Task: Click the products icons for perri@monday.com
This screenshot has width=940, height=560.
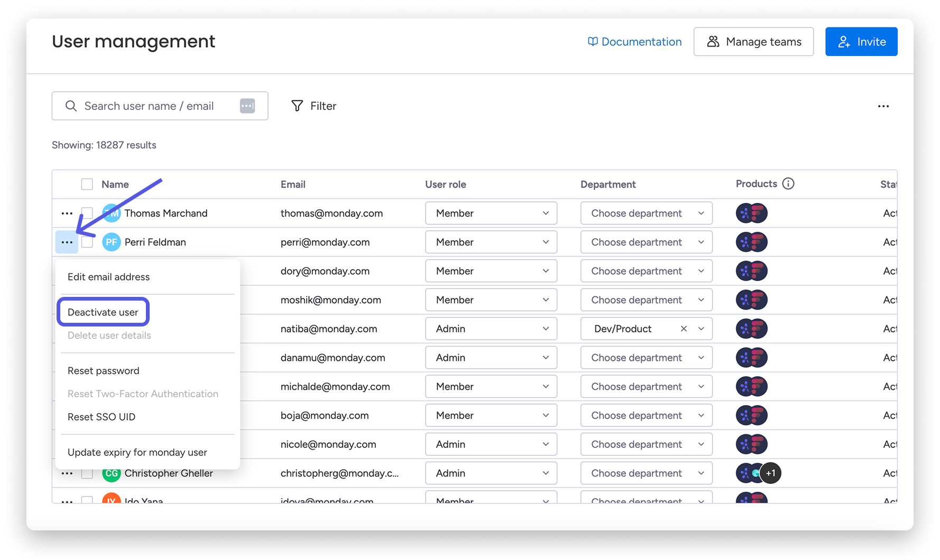Action: (x=751, y=242)
